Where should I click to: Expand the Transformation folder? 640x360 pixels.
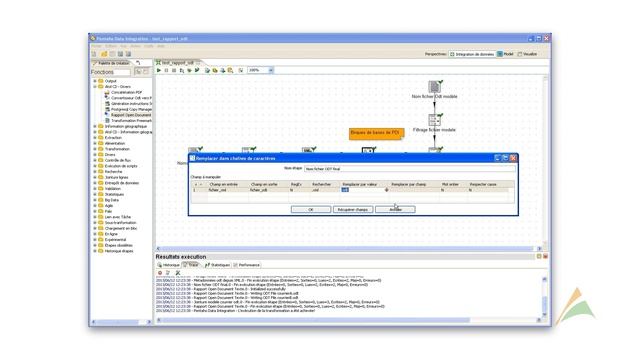95,149
